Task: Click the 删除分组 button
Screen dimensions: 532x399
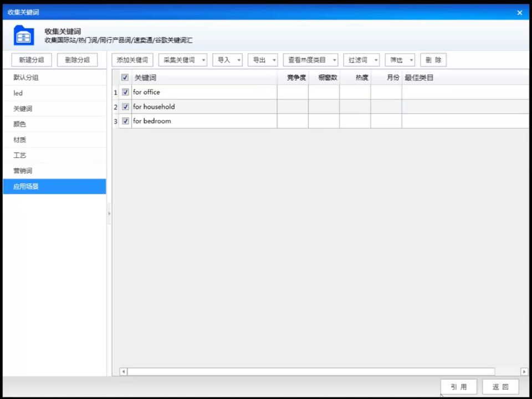Action: coord(78,60)
